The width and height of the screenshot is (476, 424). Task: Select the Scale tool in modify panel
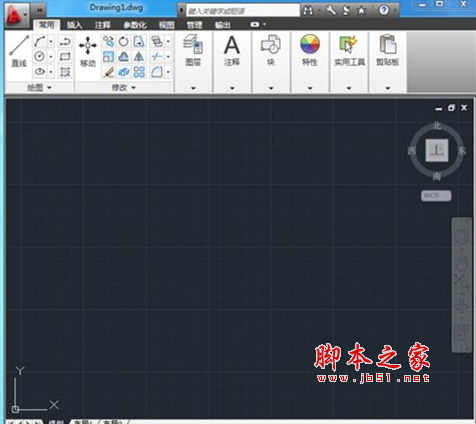[x=108, y=57]
